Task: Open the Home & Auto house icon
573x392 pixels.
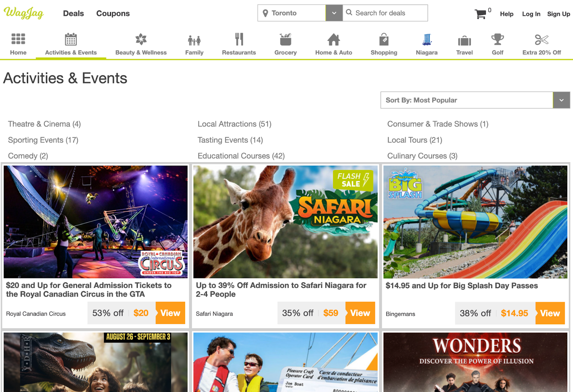Action: 334,39
